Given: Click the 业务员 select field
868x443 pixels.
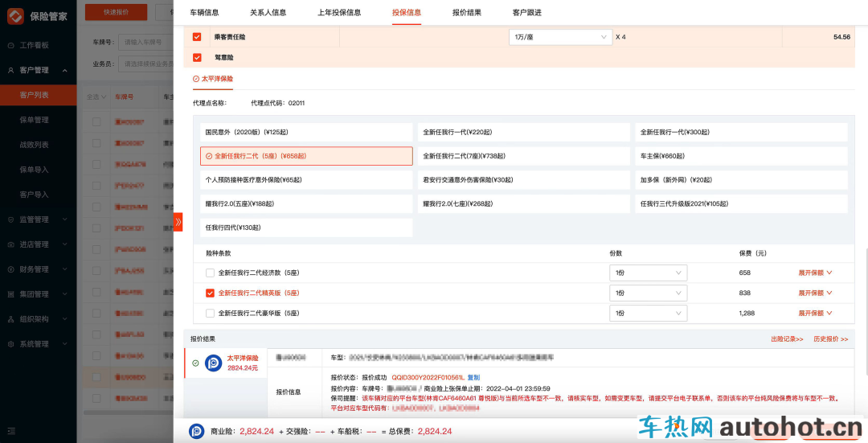Looking at the screenshot, I should pos(146,64).
